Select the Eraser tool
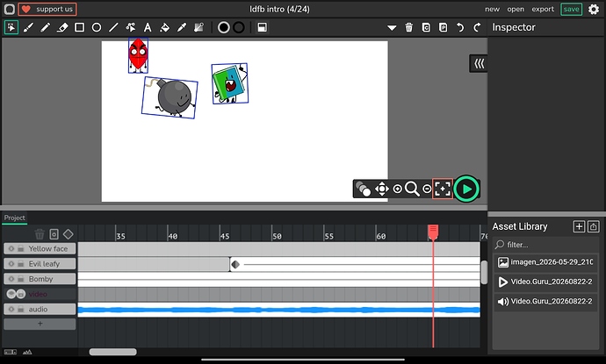This screenshot has width=606, height=364. (62, 27)
